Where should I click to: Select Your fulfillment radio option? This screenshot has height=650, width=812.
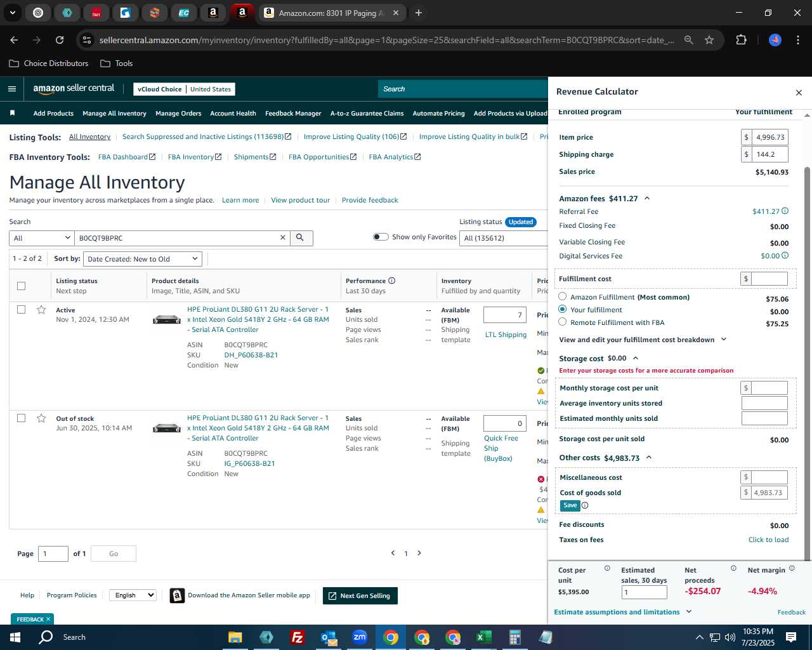pyautogui.click(x=563, y=309)
